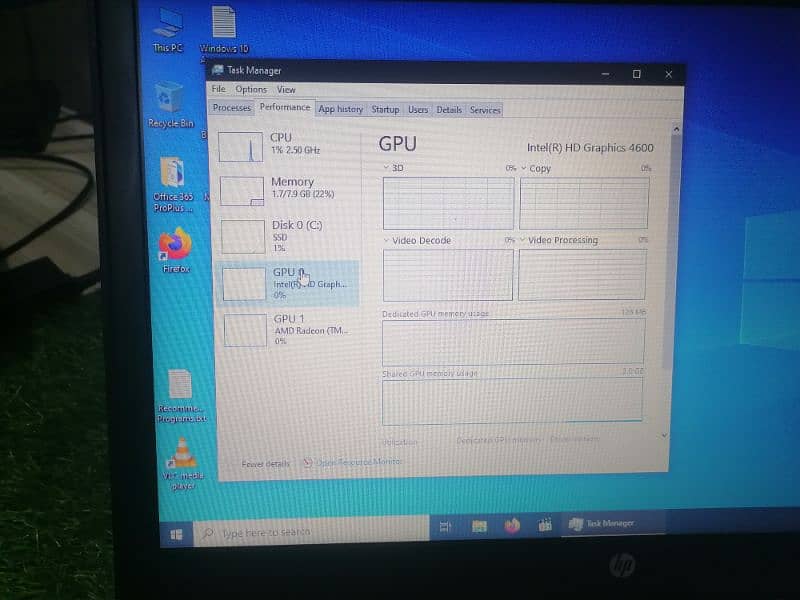Open the Video Processing engine dropdown

(523, 241)
